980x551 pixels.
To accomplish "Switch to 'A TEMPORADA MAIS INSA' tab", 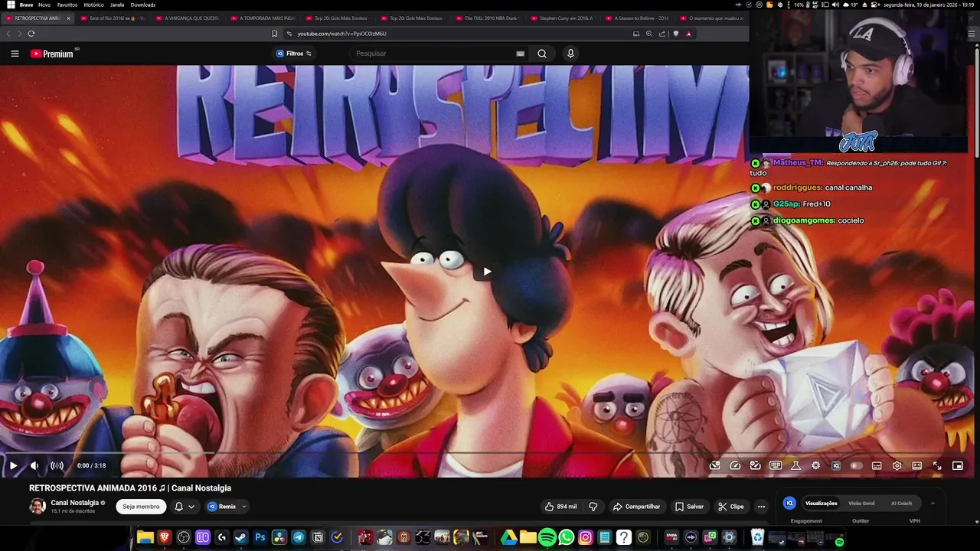I will 262,18.
